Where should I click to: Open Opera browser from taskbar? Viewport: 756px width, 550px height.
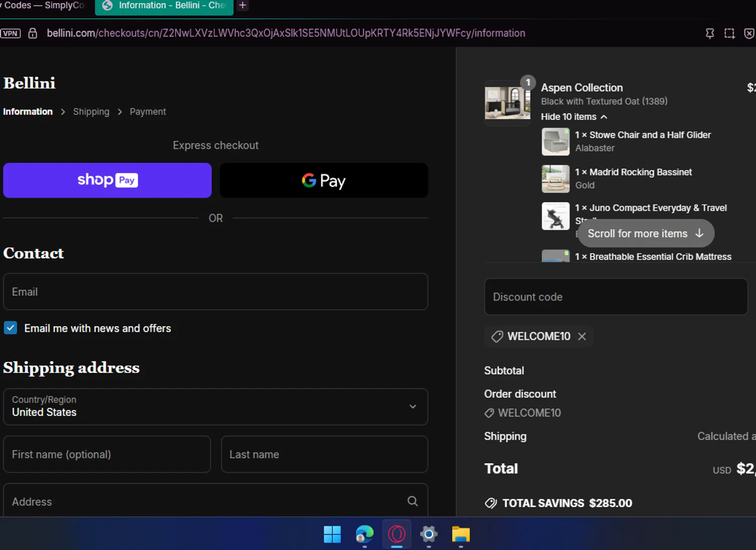[397, 534]
